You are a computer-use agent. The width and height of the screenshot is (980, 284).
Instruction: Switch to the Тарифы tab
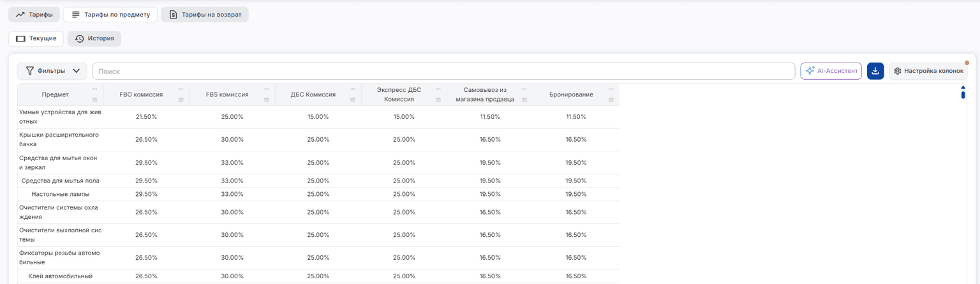tap(34, 14)
